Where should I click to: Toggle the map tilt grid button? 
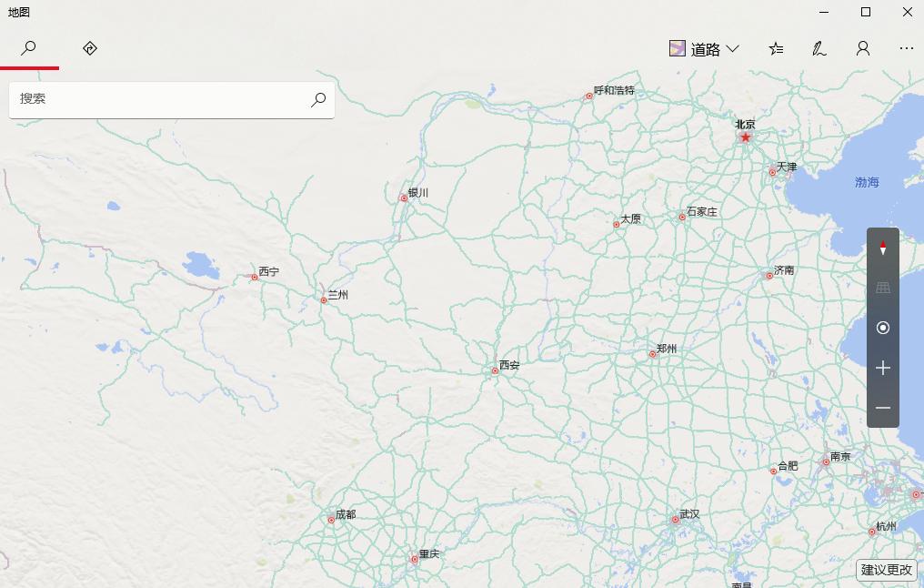tap(883, 288)
